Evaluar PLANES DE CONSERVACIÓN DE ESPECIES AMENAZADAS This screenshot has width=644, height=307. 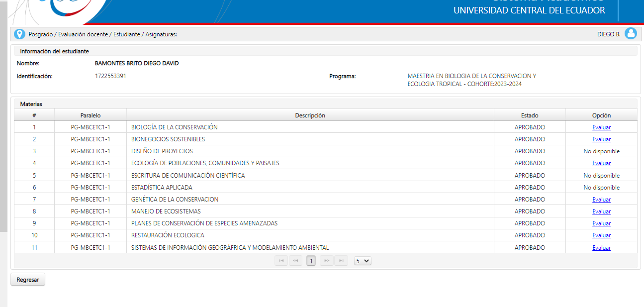tap(601, 223)
